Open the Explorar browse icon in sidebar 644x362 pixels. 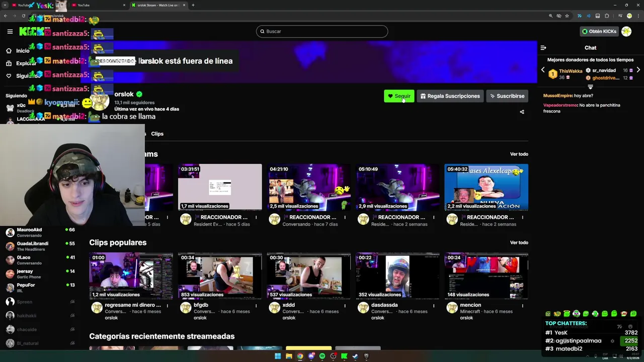9,63
